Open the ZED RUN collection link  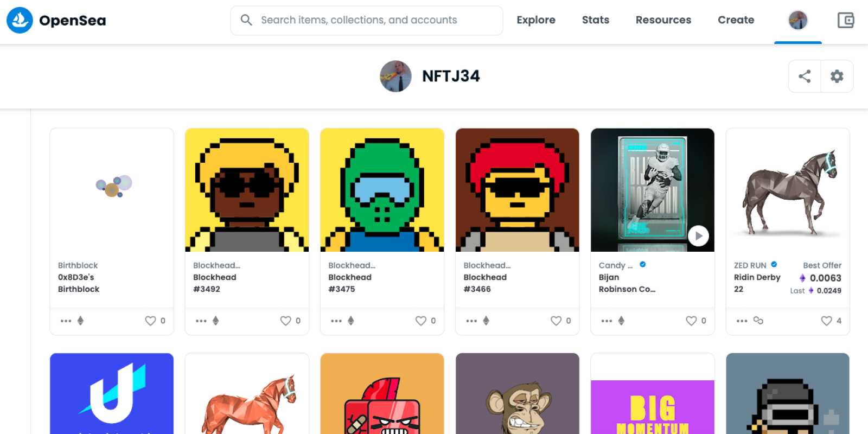[750, 265]
